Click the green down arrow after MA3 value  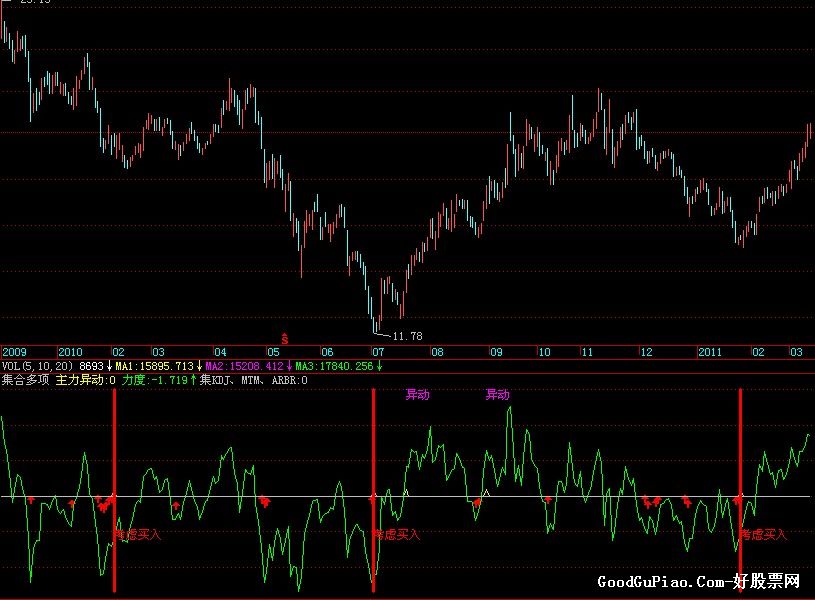click(378, 367)
